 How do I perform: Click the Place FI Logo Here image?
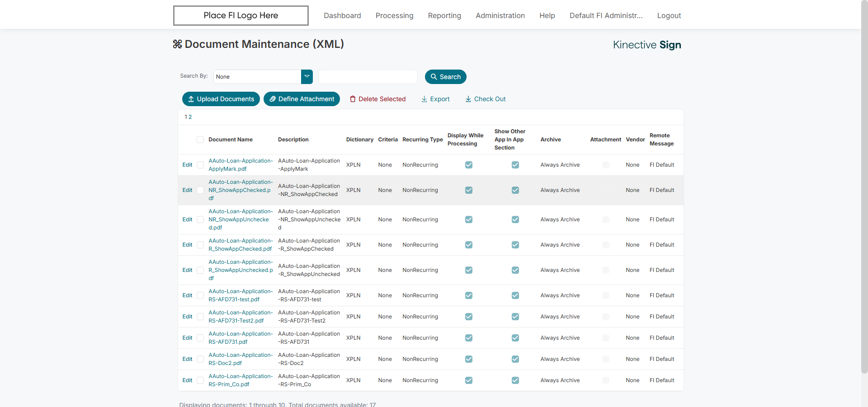point(241,15)
